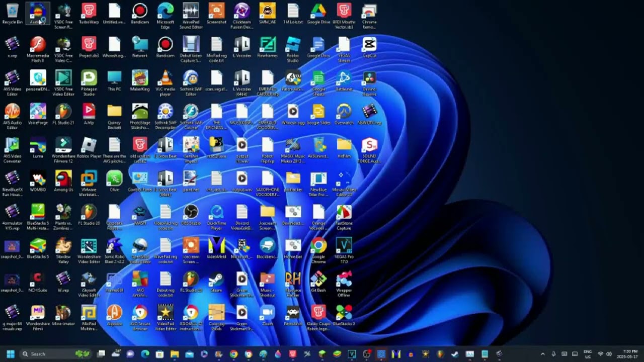This screenshot has height=362, width=644.
Task: Open the Google Sheets shortcut
Action: pos(318,83)
